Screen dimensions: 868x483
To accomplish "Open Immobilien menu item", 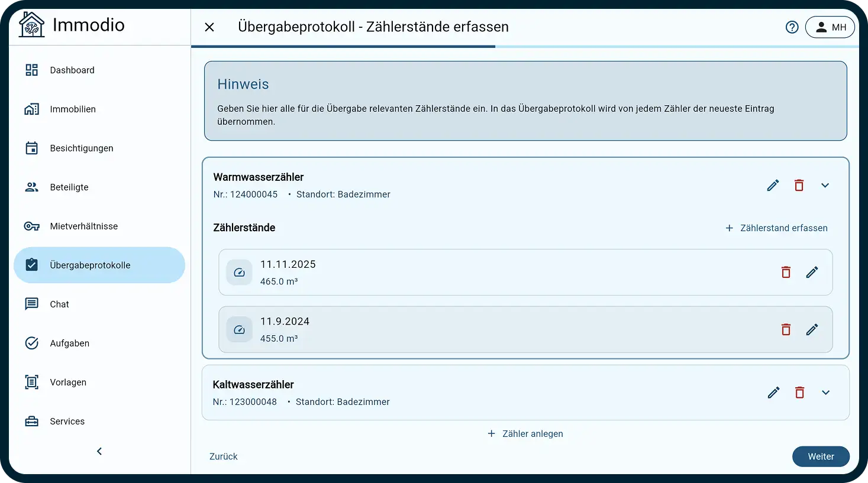I will pos(99,109).
